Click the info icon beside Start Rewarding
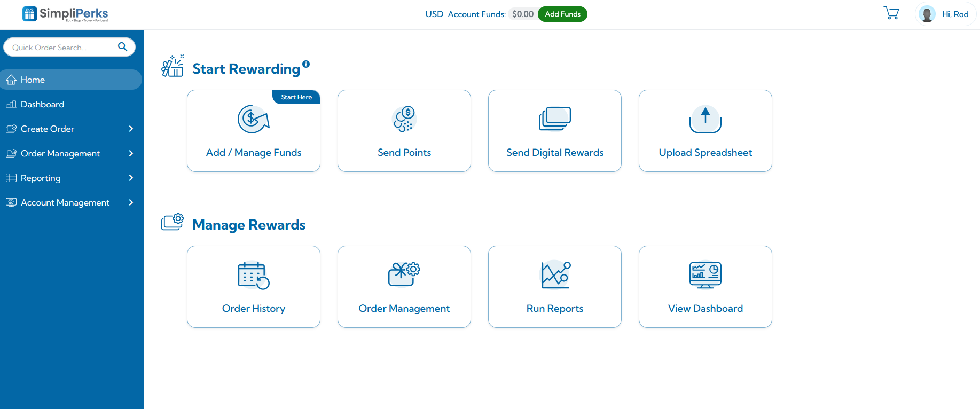The width and height of the screenshot is (980, 409). (x=306, y=64)
